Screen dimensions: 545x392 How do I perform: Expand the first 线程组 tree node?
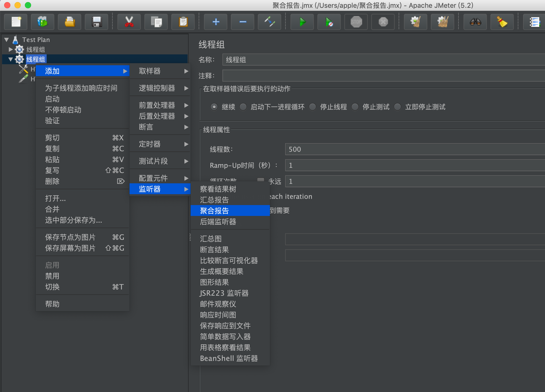pyautogui.click(x=11, y=49)
